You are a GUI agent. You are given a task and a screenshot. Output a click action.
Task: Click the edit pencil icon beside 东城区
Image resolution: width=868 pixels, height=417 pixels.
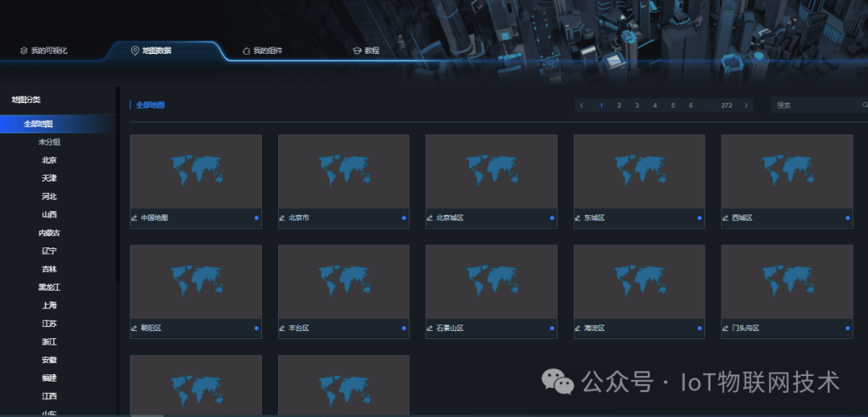(x=578, y=218)
